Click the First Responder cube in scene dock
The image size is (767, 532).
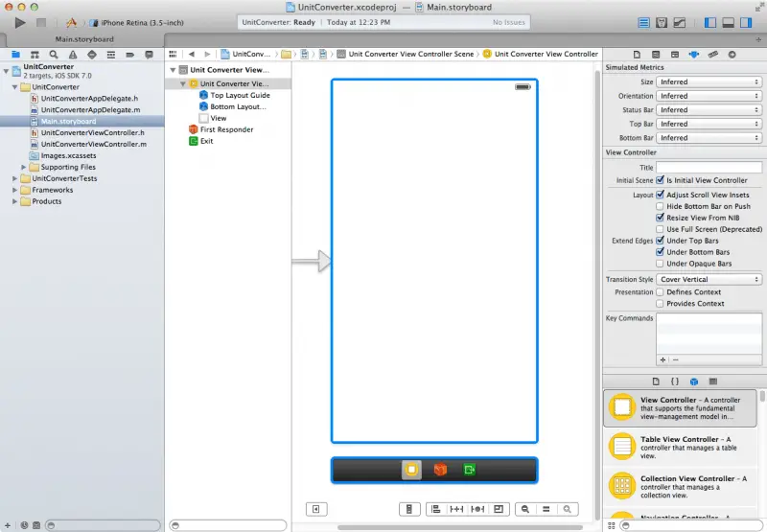(x=440, y=470)
